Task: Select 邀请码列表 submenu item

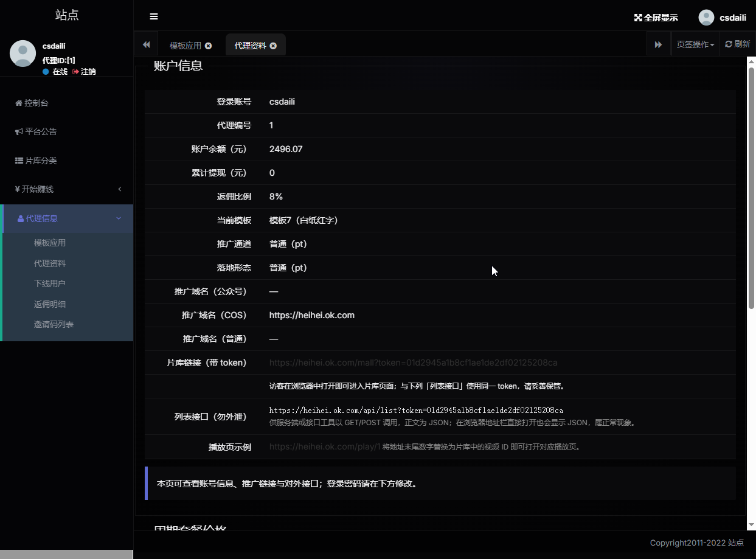Action: (54, 324)
